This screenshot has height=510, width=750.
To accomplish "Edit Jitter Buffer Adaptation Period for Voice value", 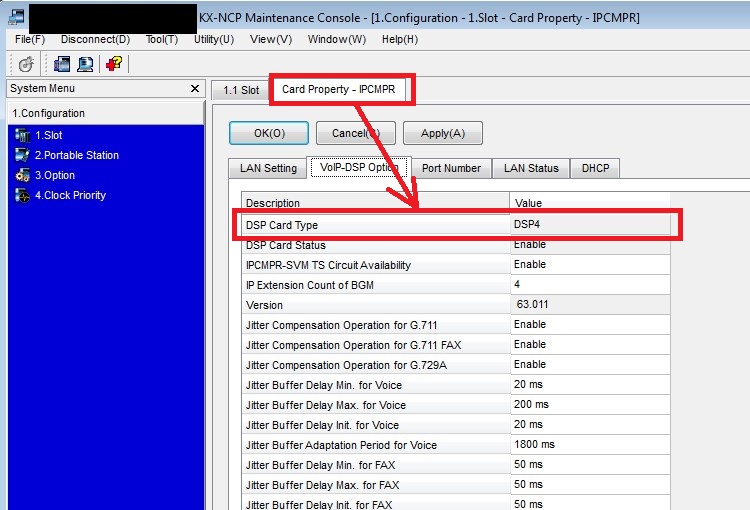I will click(x=590, y=445).
